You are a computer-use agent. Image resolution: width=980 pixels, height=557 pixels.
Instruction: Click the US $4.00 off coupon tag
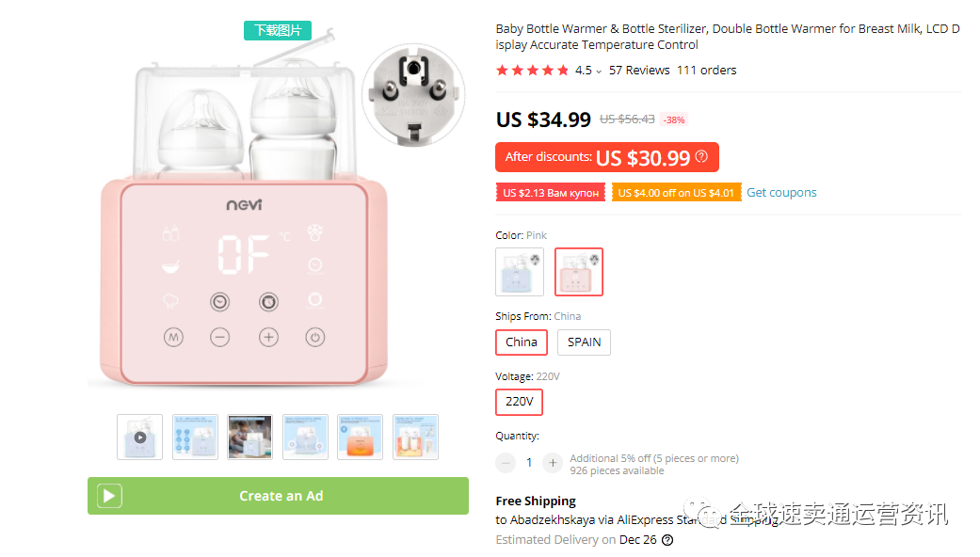point(676,193)
